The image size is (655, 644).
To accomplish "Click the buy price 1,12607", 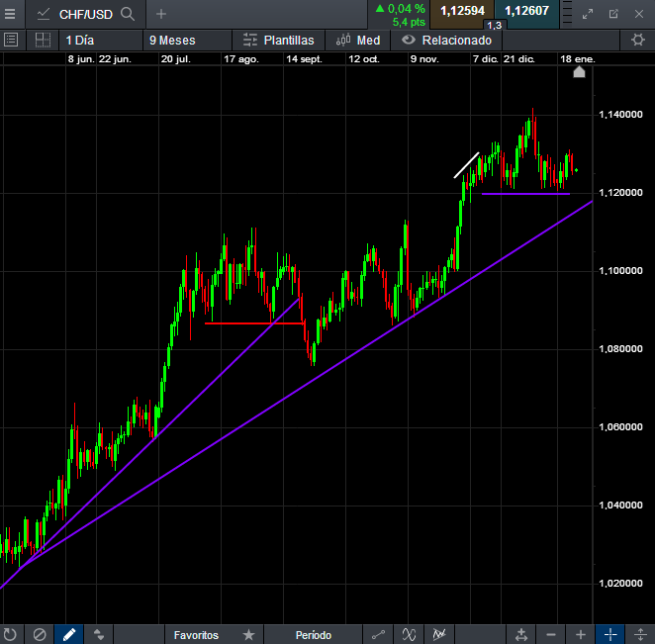I will point(526,11).
